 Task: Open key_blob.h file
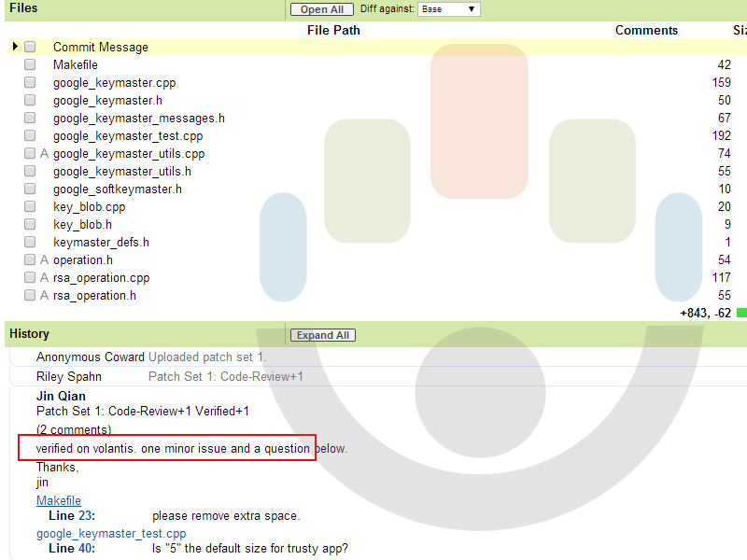point(82,225)
